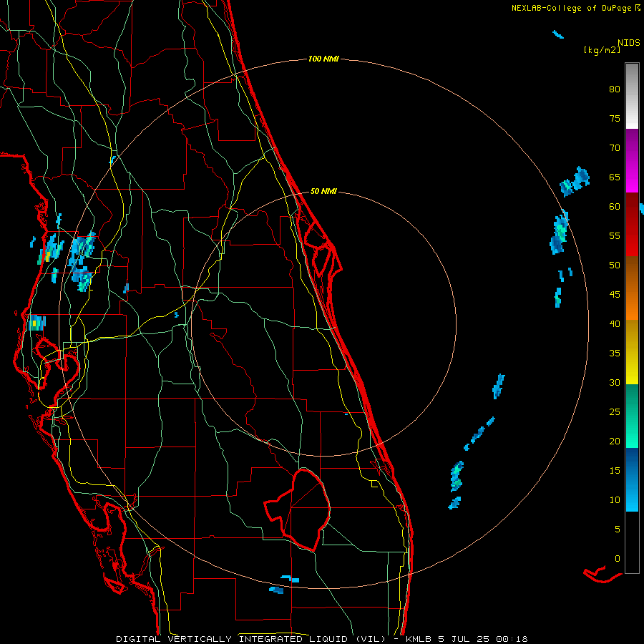Select the 20 value on the VIL scale
This screenshot has height=644, width=644.
pos(615,441)
